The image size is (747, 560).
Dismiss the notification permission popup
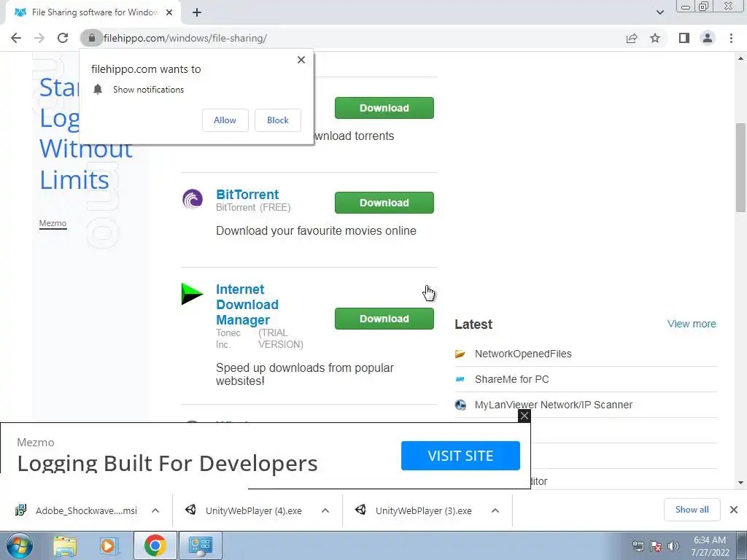tap(301, 60)
